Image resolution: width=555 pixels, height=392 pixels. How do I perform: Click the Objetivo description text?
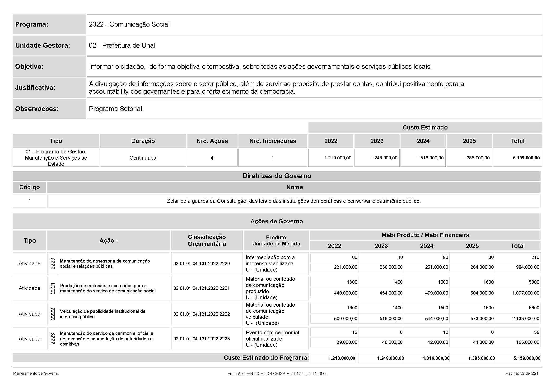(x=260, y=67)
